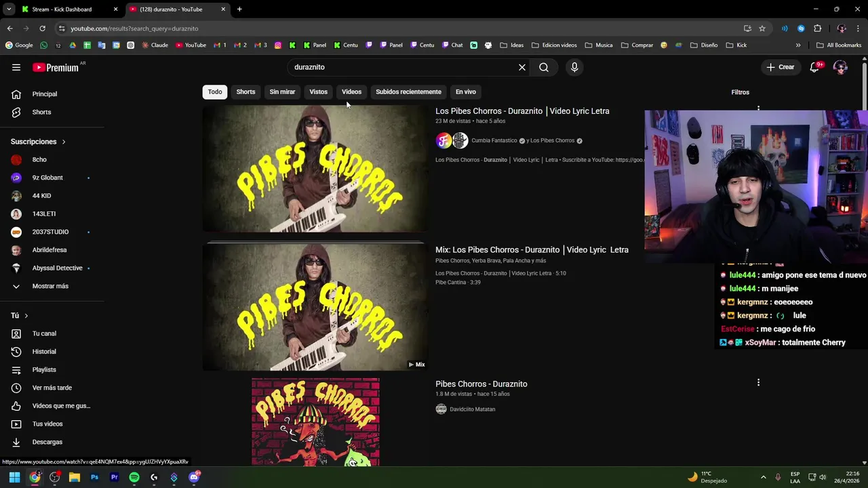The width and height of the screenshot is (868, 488).
Task: Play the Mix playlist thumbnail
Action: (315, 307)
